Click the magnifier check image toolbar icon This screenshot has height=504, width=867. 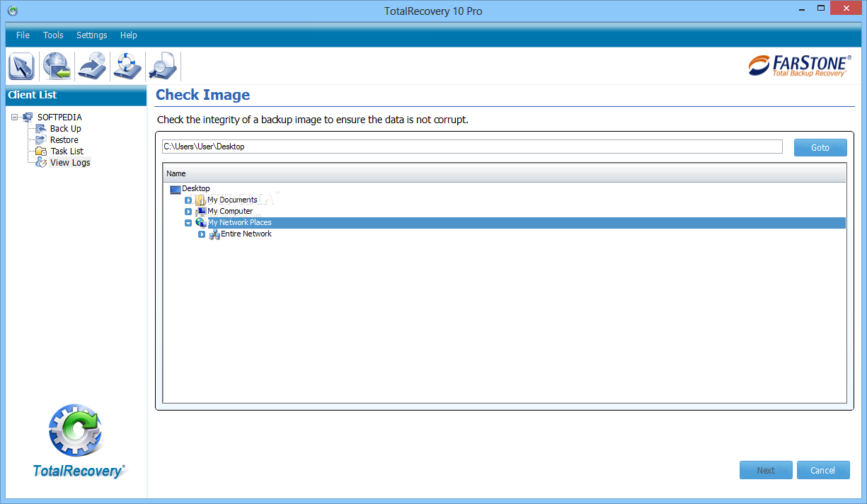[163, 67]
